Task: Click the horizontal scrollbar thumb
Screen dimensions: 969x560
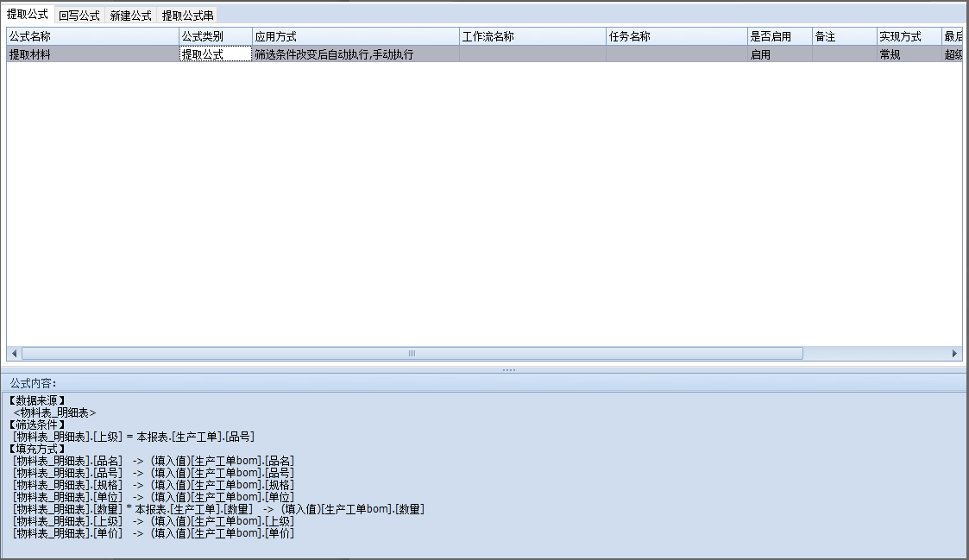Action: click(412, 354)
